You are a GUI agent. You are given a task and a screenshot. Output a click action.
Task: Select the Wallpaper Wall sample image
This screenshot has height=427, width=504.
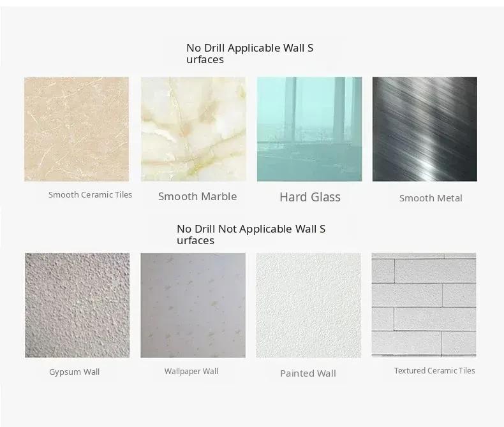[193, 305]
